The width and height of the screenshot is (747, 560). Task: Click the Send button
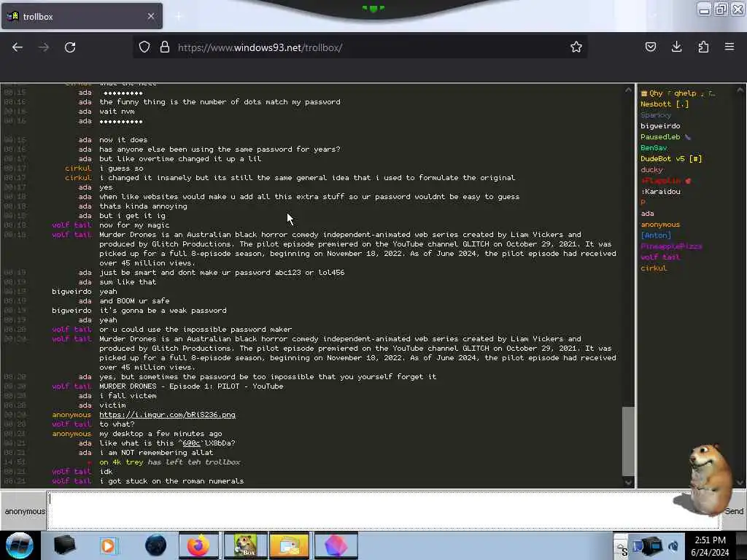[734, 511]
